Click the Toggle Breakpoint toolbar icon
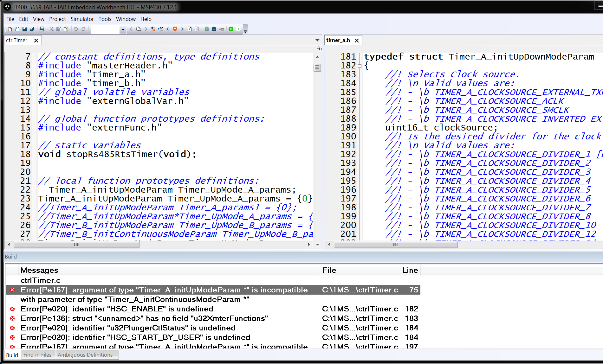This screenshot has width=603, height=364. tap(222, 29)
